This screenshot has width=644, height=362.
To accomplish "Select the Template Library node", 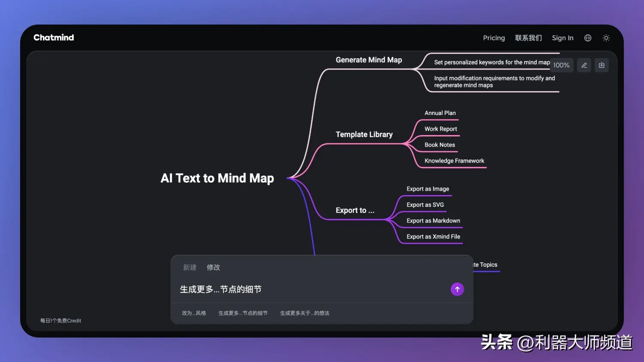I will 364,134.
